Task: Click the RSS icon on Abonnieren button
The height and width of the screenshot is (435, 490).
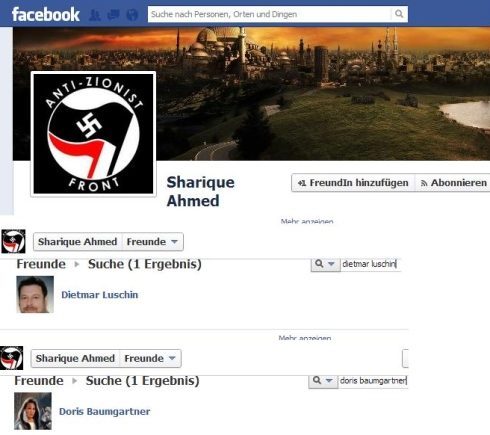Action: (x=424, y=183)
